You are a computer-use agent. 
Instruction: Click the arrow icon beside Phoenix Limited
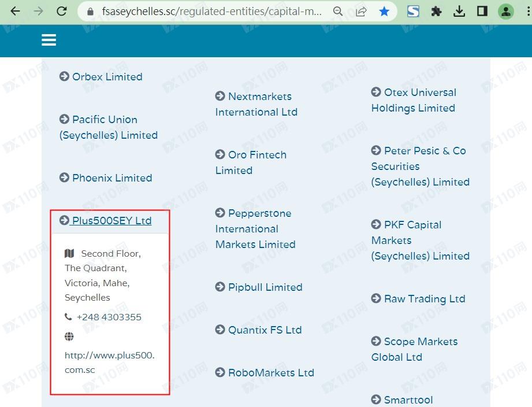[64, 177]
